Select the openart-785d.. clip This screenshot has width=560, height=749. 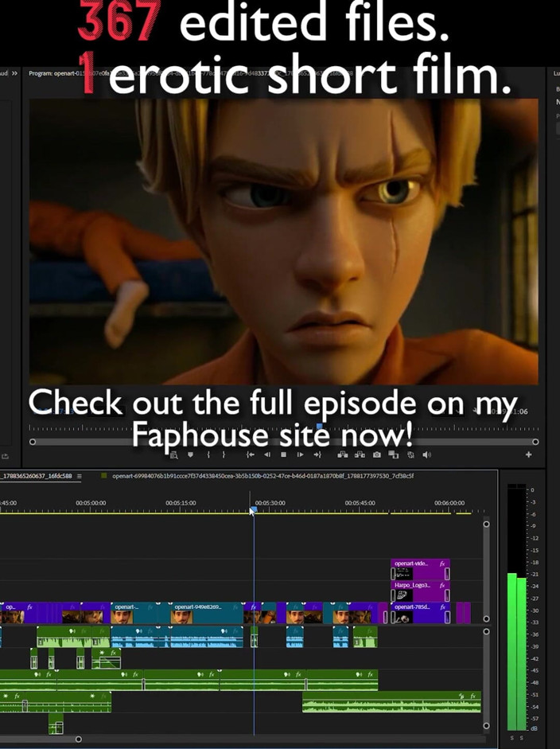(x=420, y=613)
